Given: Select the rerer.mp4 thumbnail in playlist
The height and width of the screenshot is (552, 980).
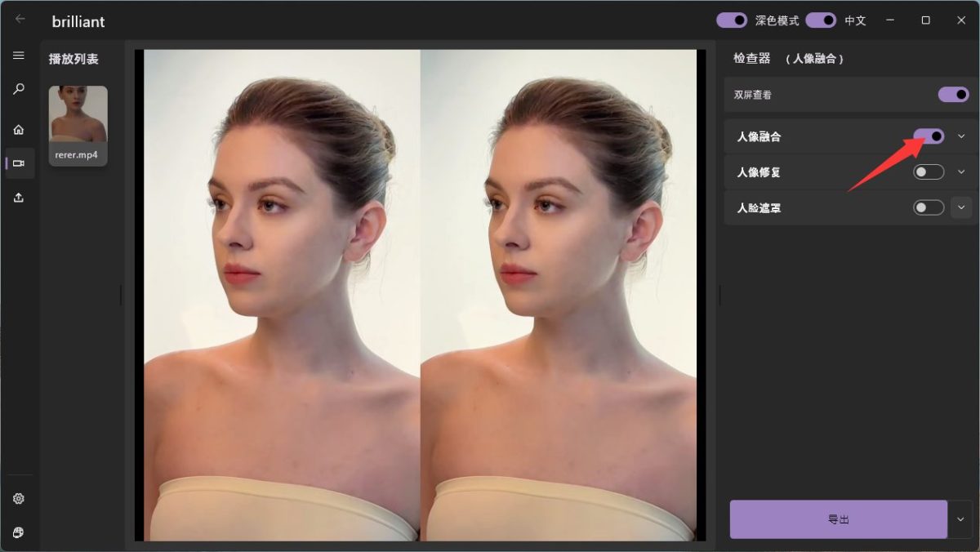Looking at the screenshot, I should pos(78,126).
